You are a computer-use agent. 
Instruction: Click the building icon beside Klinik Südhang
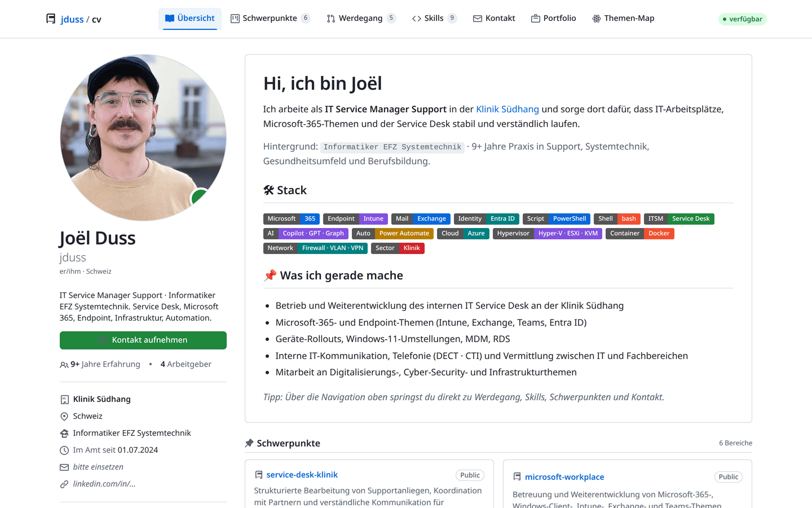64,400
